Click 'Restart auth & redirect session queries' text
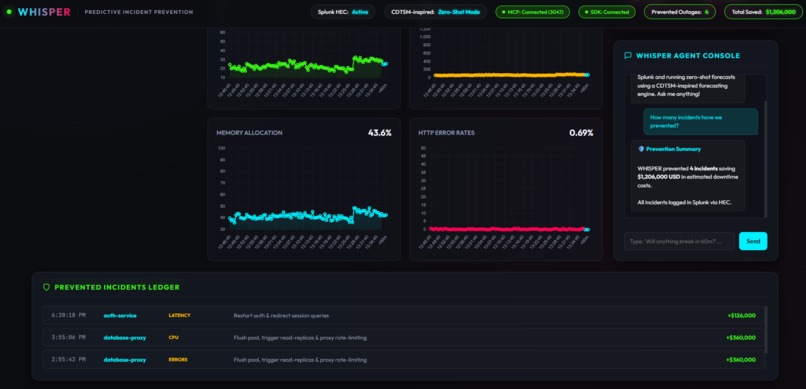 [281, 316]
